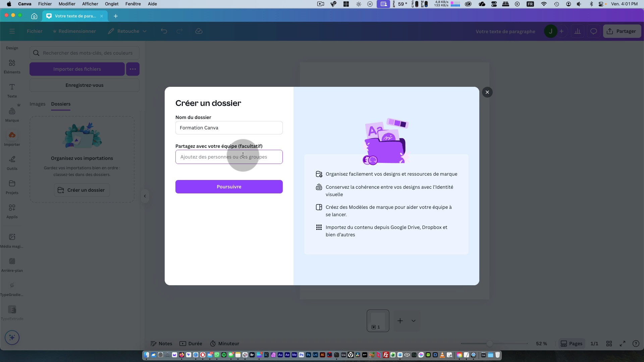644x362 pixels.
Task: Toggle fullscreen presentation mode icon
Action: pos(623,344)
